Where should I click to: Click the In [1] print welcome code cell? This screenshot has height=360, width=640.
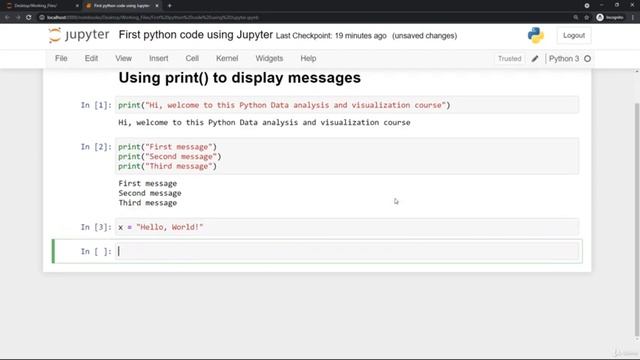[x=347, y=105]
